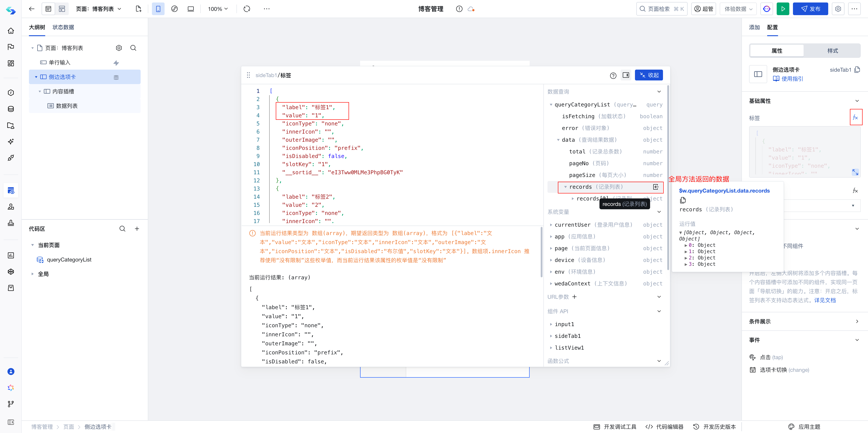Switch to the 添加 tab

(754, 27)
